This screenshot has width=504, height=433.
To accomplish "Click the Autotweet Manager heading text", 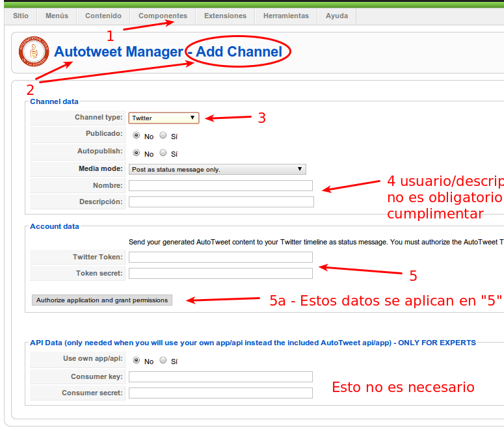I will tap(118, 52).
